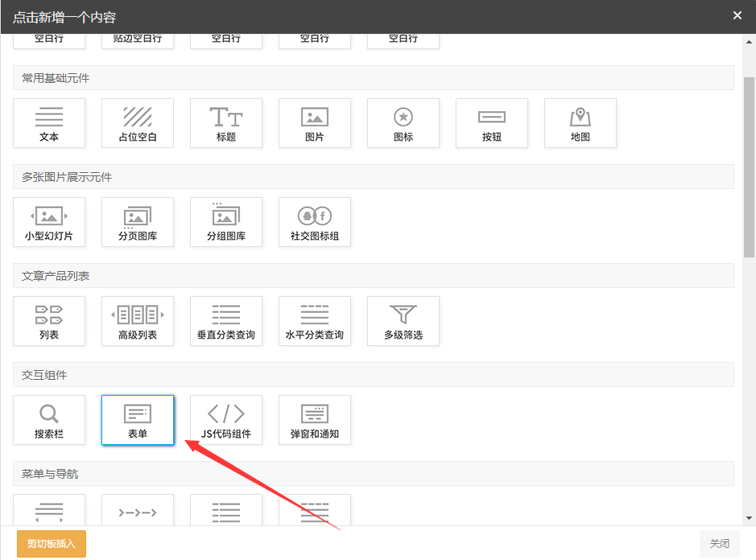This screenshot has width=756, height=560.
Task: Choose the 分组图库 grouped gallery tile
Action: 226,222
